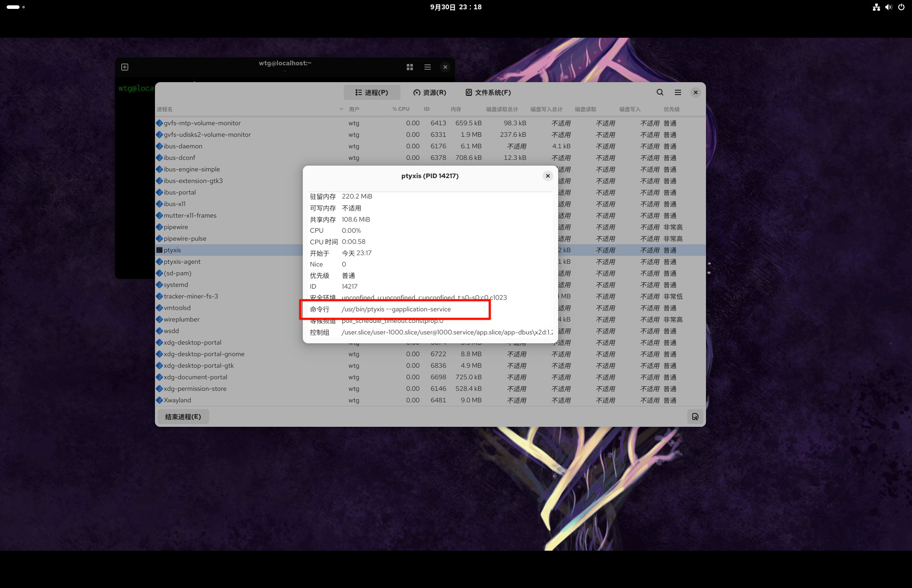912x588 pixels.
Task: Open the power menu icon in the top bar
Action: coord(901,7)
